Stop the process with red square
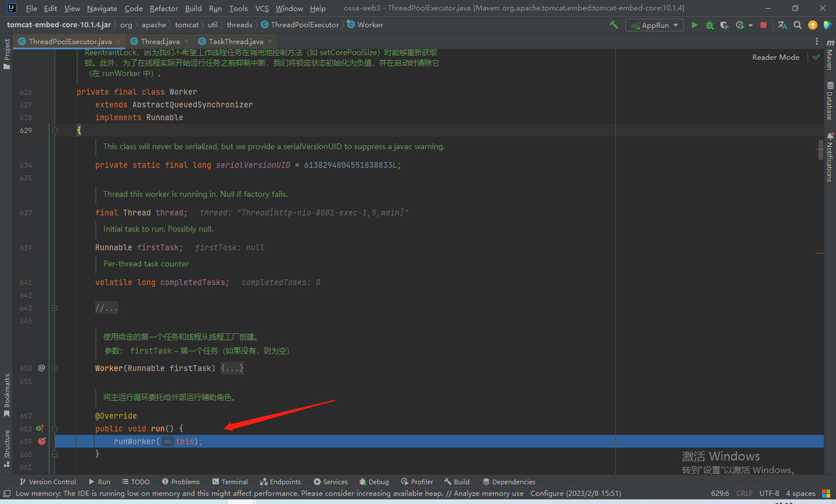The height and width of the screenshot is (504, 836). pos(763,25)
